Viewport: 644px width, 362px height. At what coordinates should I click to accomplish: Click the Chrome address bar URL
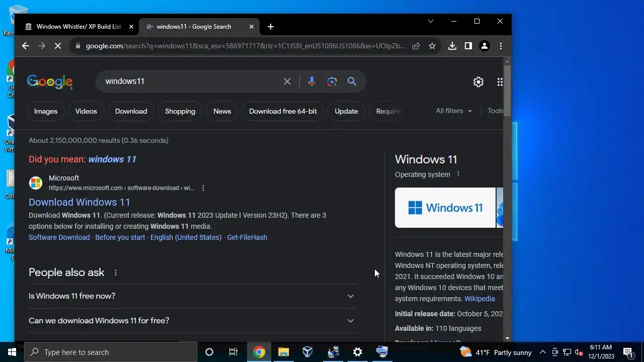(245, 46)
